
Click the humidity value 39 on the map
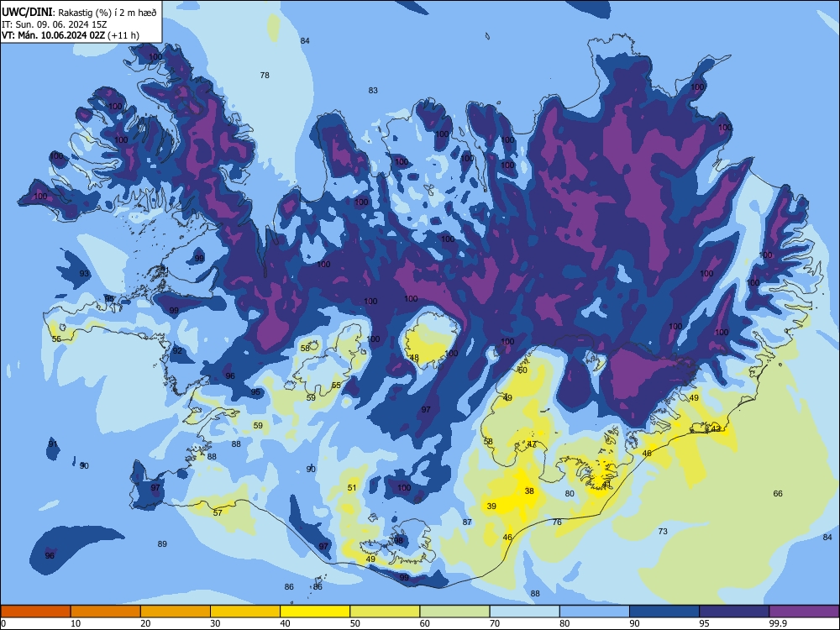491,507
